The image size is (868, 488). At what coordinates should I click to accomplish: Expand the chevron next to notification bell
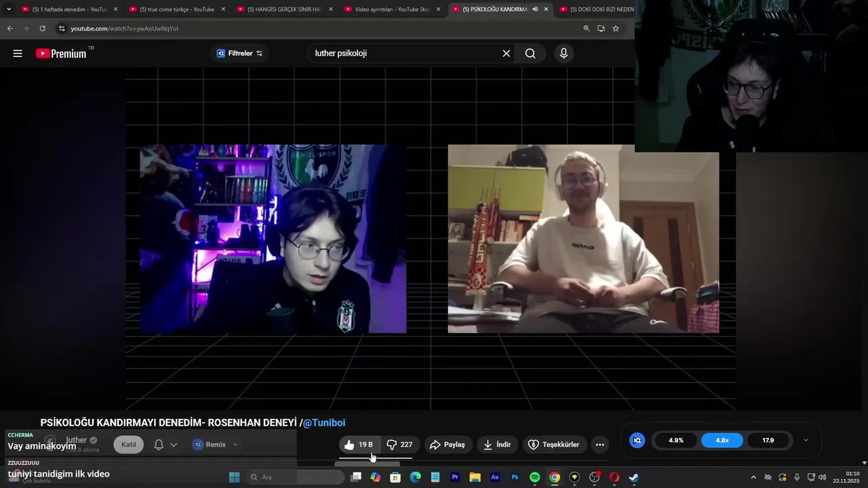point(174,445)
